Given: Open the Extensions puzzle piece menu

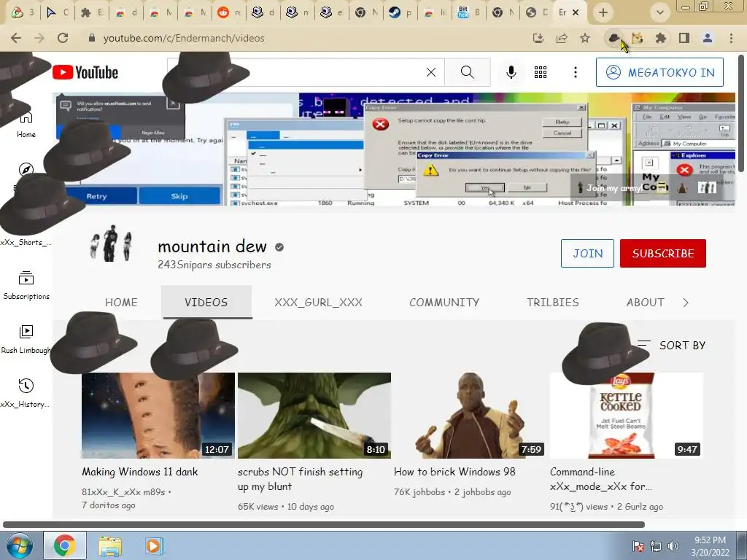Looking at the screenshot, I should [661, 38].
